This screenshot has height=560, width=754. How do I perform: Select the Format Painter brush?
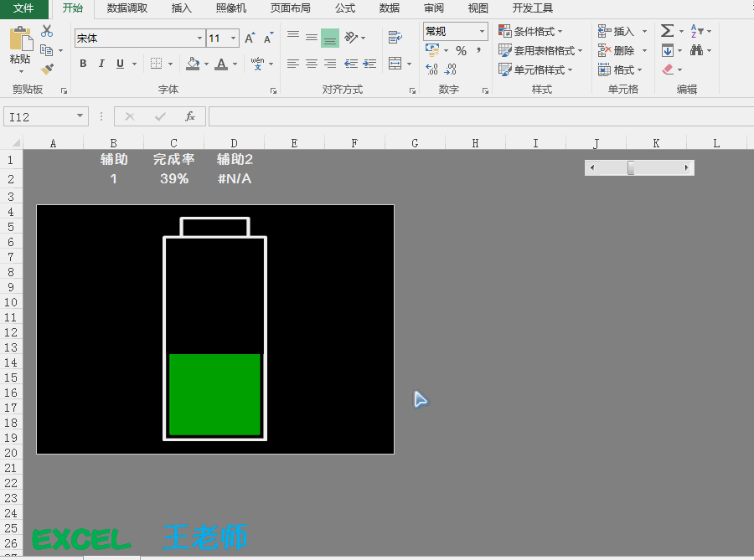point(47,69)
